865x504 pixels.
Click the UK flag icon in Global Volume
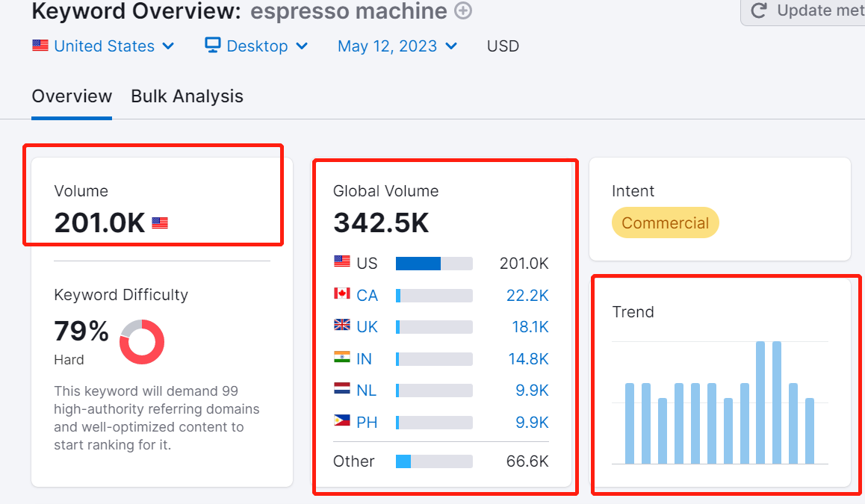point(342,326)
